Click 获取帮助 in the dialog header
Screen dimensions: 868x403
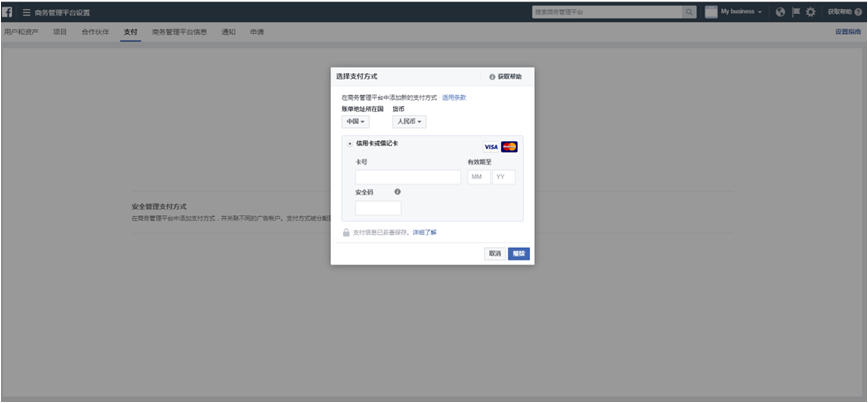(505, 77)
